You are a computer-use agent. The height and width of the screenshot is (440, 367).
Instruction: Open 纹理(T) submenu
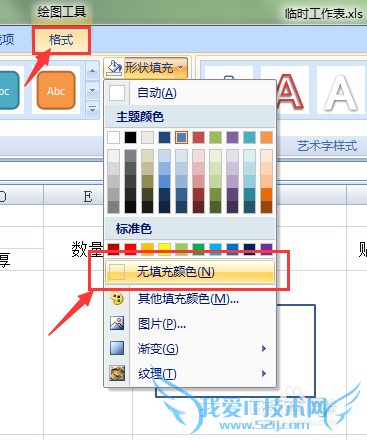[190, 374]
